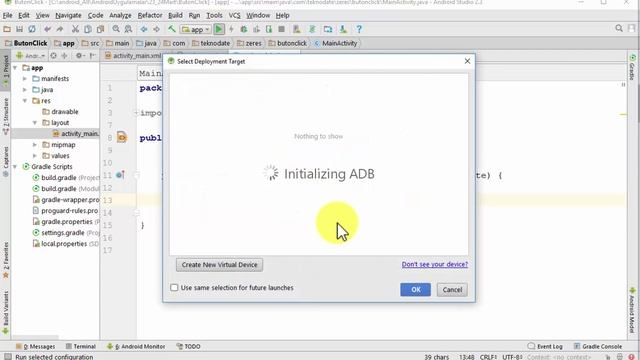This screenshot has width=640, height=360.
Task: Click the Redo arrow icon
Action: coord(60,29)
